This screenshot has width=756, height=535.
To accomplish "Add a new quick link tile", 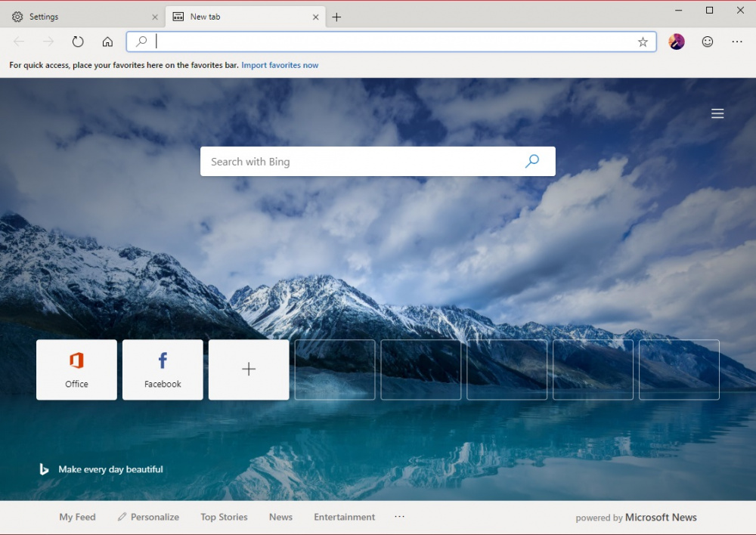I will [x=249, y=370].
